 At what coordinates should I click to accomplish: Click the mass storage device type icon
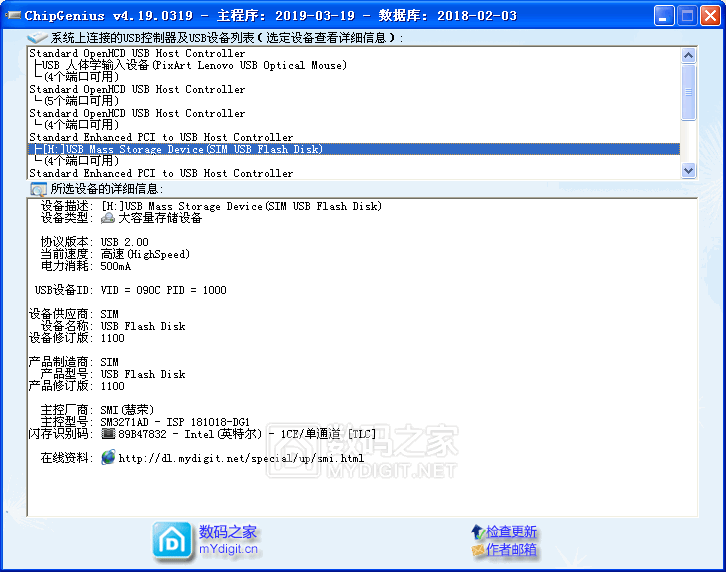(x=108, y=218)
